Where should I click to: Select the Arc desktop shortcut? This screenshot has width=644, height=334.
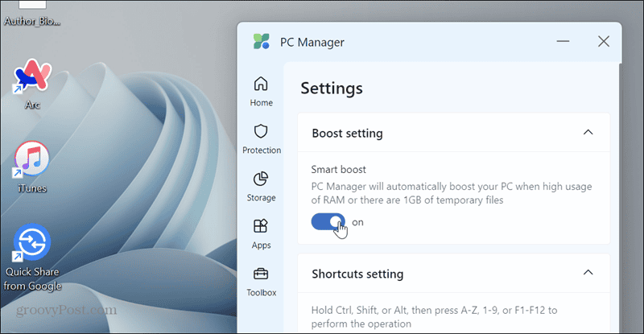point(32,85)
